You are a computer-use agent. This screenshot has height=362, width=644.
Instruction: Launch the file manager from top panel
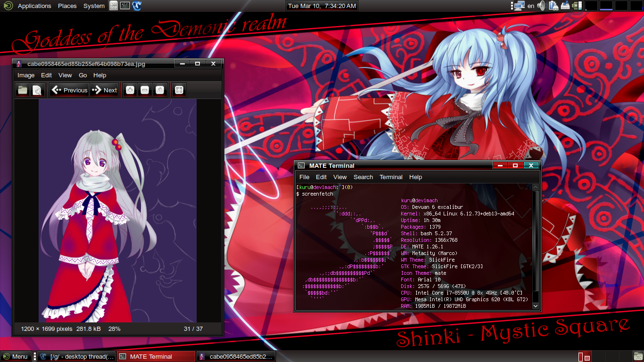click(x=114, y=6)
